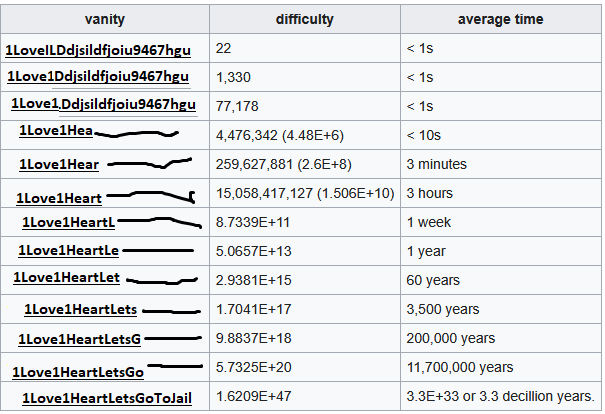The image size is (605, 414).
Task: Click the 'vanity' column header
Action: (105, 19)
